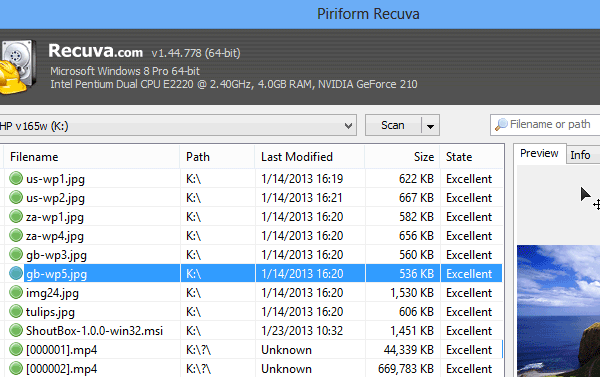
Task: Click the Excellent state of tulips.jpg
Action: 469,312
